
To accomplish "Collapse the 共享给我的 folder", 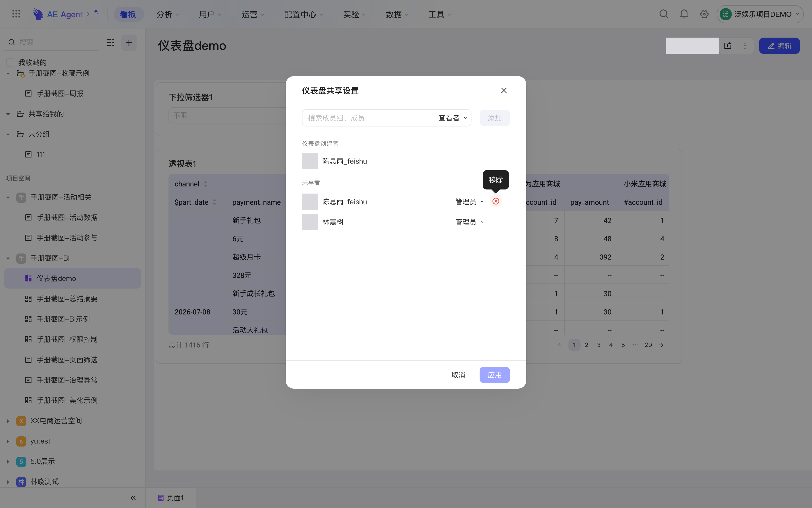I will [8, 114].
